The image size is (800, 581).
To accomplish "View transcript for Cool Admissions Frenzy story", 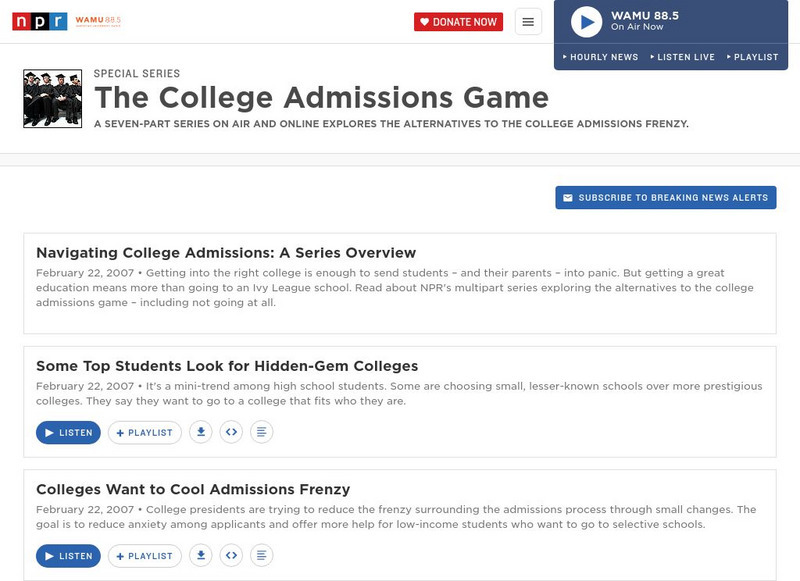I will 261,556.
